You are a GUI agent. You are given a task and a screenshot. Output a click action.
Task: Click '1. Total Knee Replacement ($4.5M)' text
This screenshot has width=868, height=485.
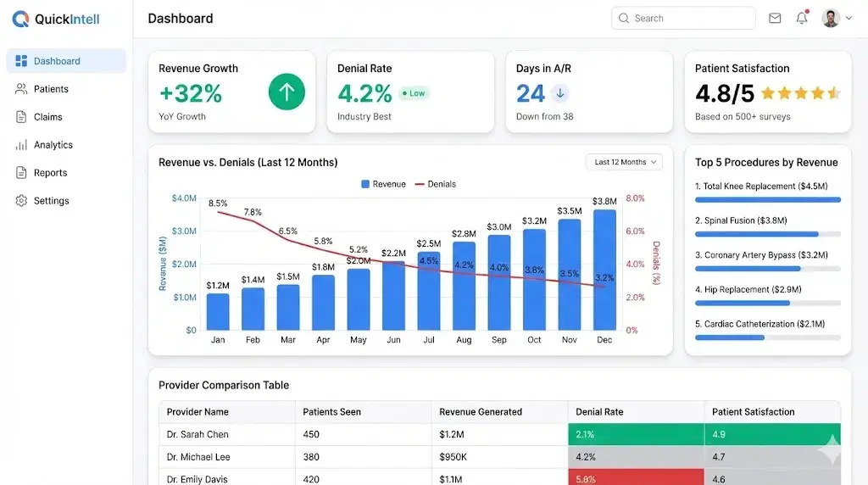761,186
